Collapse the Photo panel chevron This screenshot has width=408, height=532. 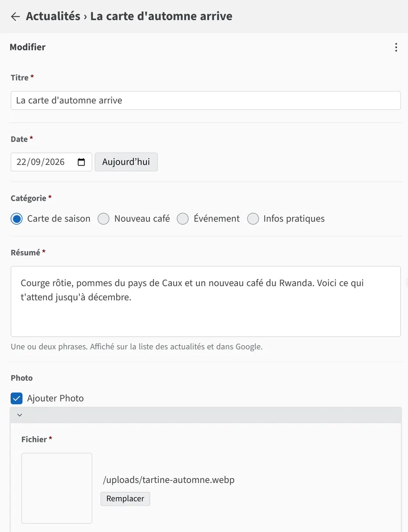point(19,415)
